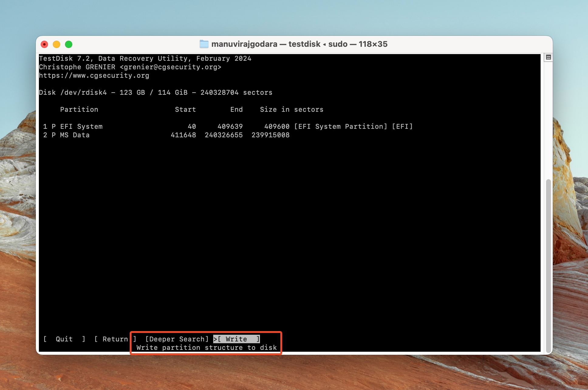Viewport: 588px width, 390px height.
Task: Click the grenier@cgsecurity.org email address
Action: 170,67
